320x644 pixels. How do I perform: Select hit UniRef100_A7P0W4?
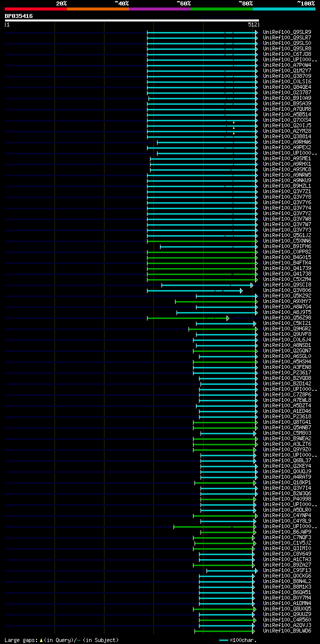pyautogui.click(x=287, y=65)
